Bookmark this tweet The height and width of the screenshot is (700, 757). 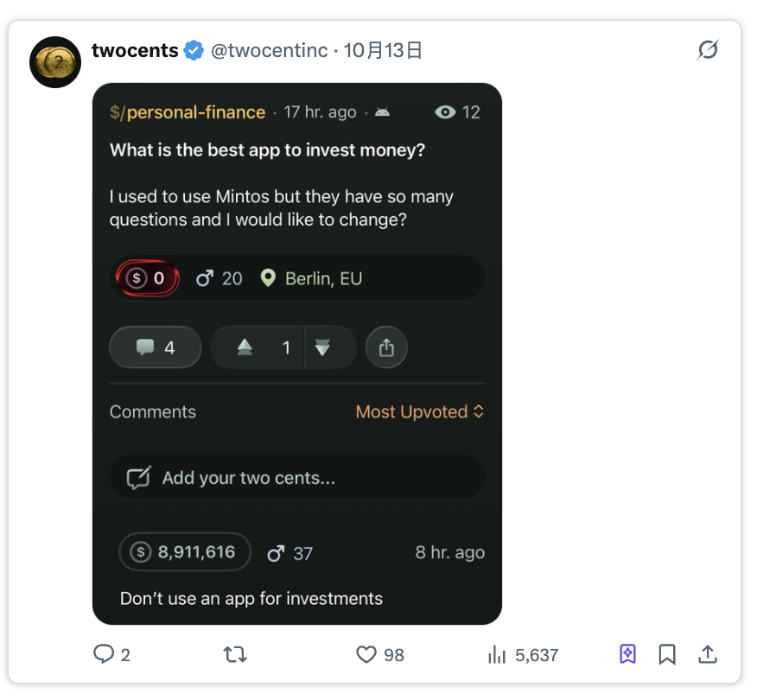(667, 654)
